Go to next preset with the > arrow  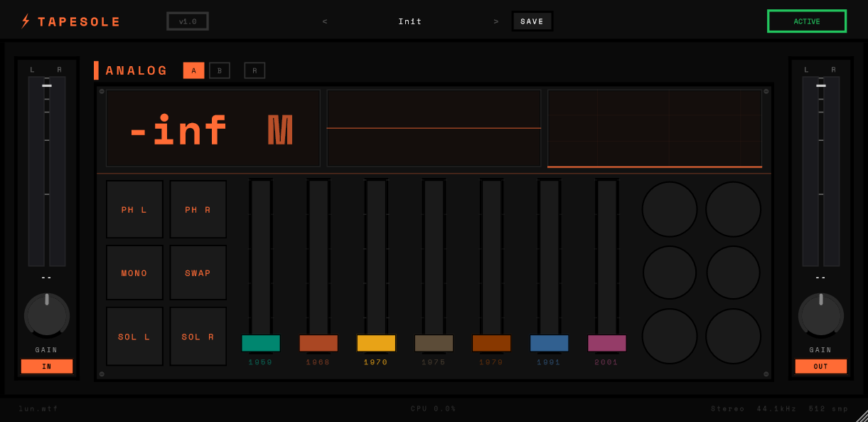496,21
